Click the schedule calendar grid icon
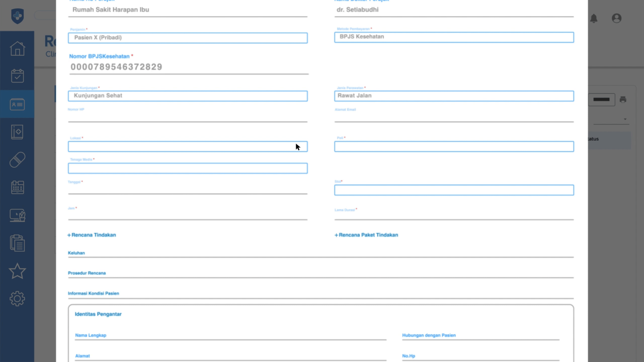The image size is (644, 362). point(17,188)
